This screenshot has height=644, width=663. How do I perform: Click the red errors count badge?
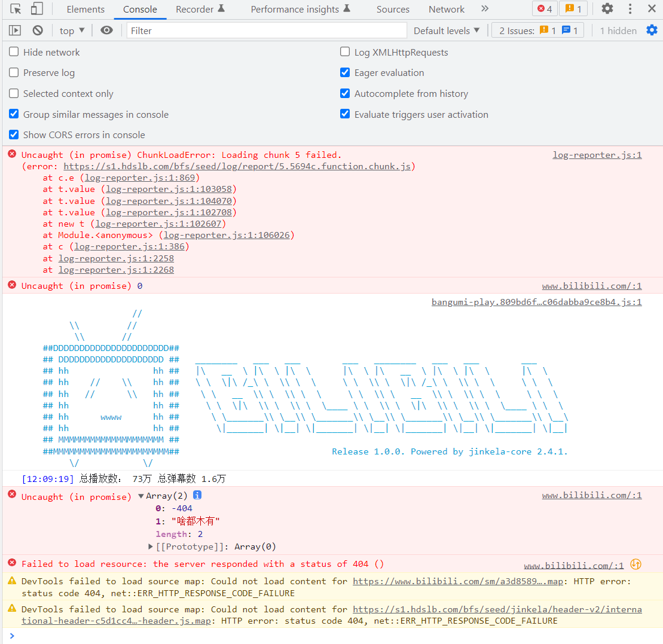[x=545, y=8]
